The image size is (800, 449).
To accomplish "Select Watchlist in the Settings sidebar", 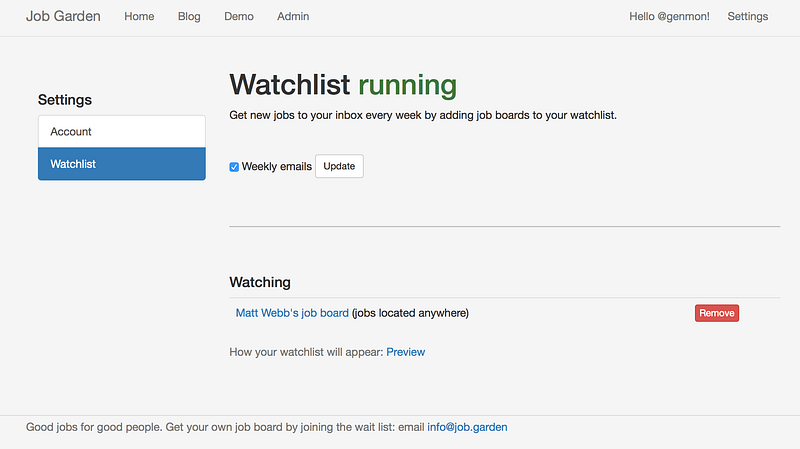I will click(121, 164).
